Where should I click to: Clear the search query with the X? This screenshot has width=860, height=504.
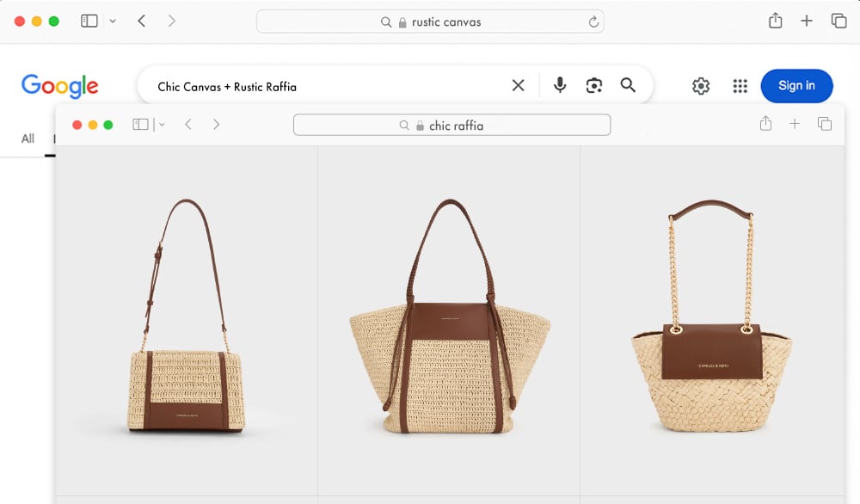point(518,85)
